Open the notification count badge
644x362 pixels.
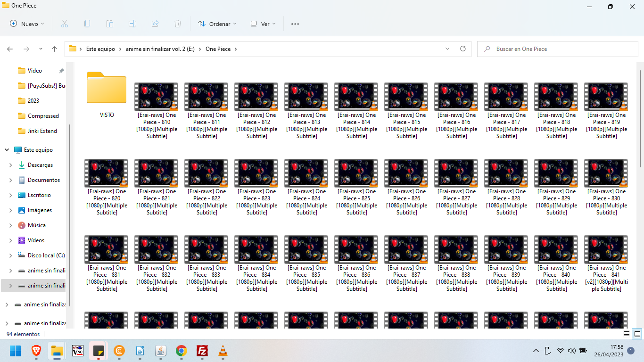631,351
